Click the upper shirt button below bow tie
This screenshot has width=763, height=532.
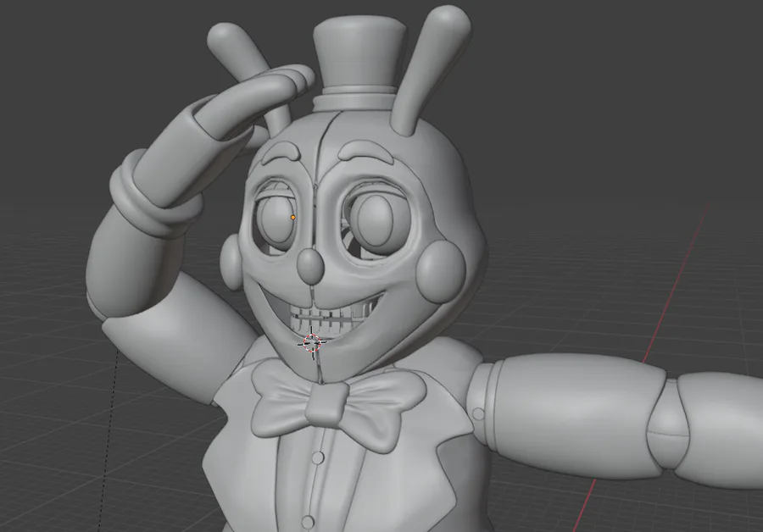(318, 457)
